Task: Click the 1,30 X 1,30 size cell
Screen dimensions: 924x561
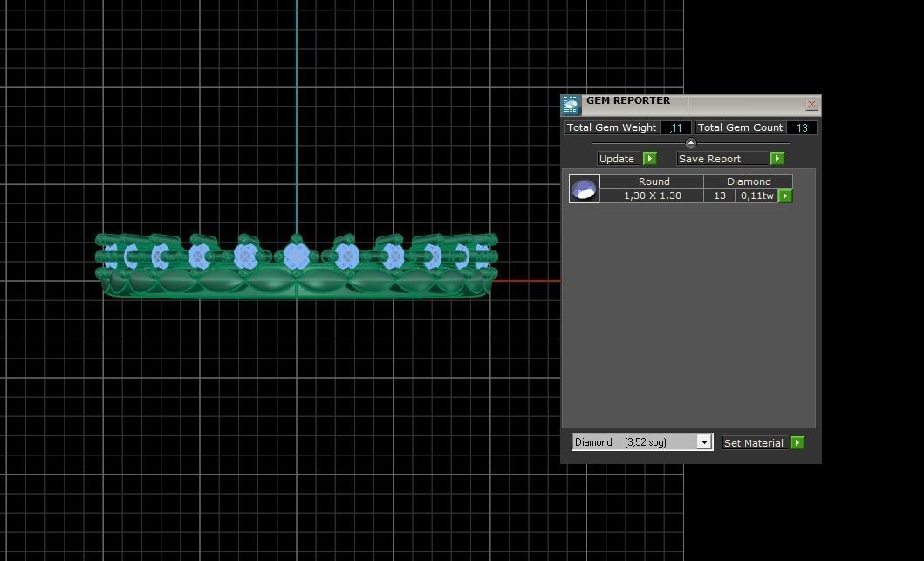Action: coord(652,195)
